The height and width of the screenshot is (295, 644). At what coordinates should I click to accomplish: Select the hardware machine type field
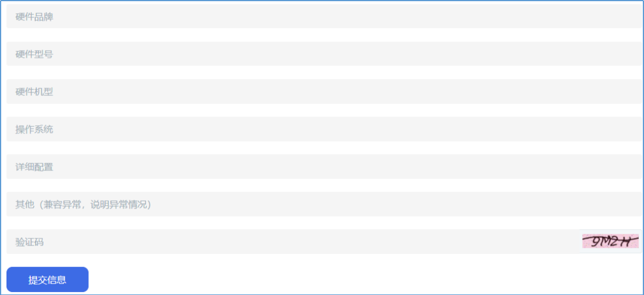(x=322, y=92)
